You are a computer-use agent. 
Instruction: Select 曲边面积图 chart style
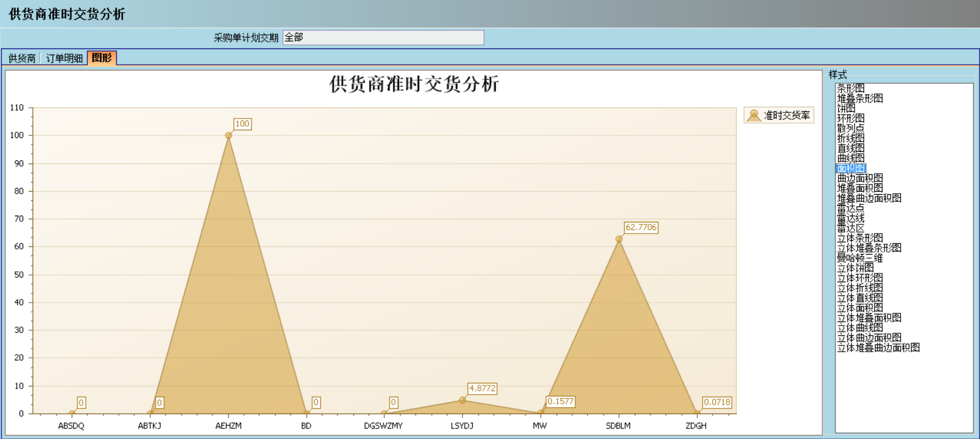coord(860,178)
